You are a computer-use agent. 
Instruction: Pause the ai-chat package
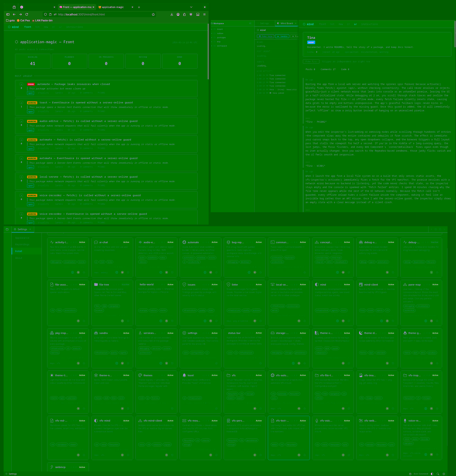coord(122,272)
